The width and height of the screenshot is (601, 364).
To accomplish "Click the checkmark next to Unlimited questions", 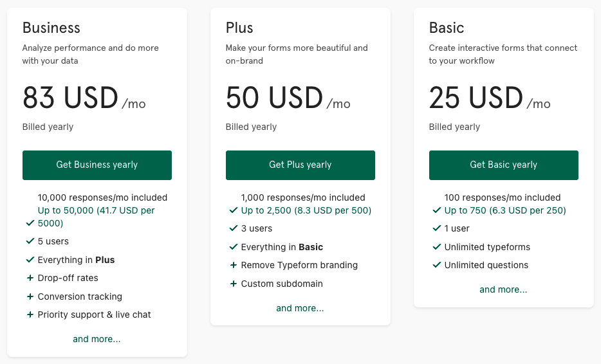I will (x=436, y=265).
